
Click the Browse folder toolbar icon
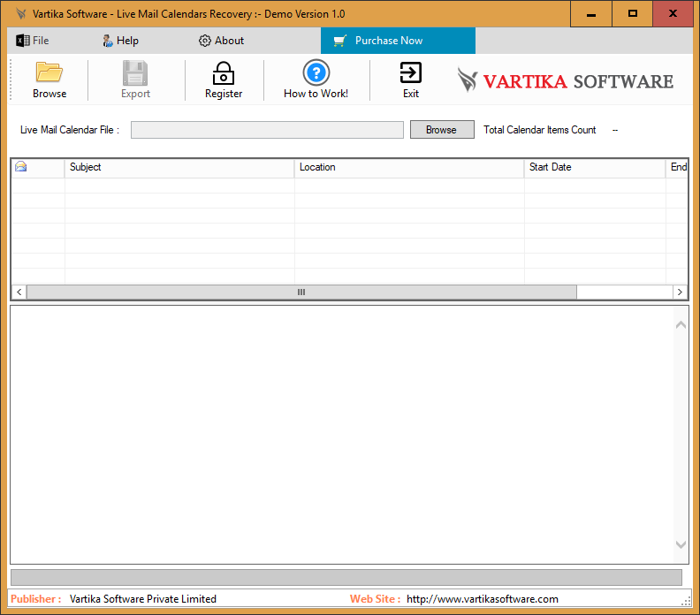(x=49, y=72)
